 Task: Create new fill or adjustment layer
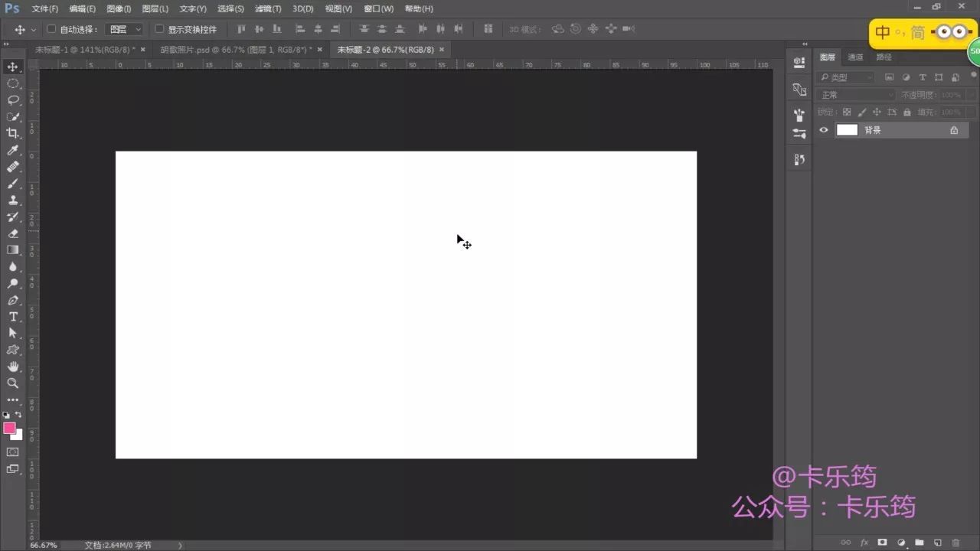[x=901, y=542]
